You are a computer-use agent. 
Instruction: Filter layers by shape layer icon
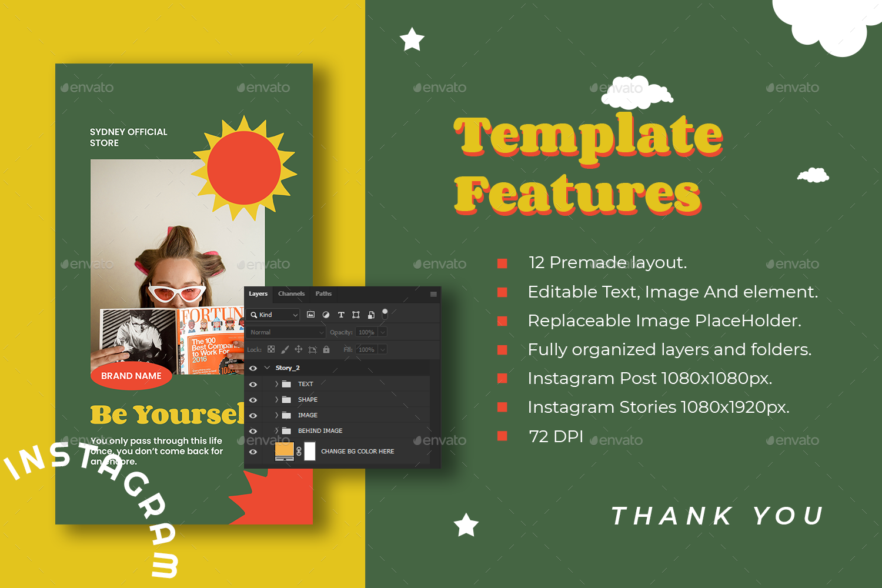point(356,315)
